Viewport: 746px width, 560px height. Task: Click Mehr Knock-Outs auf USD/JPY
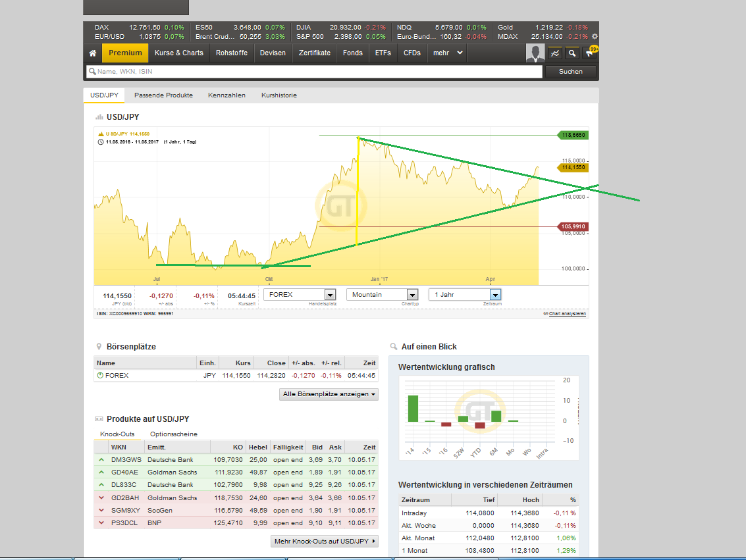[x=325, y=541]
